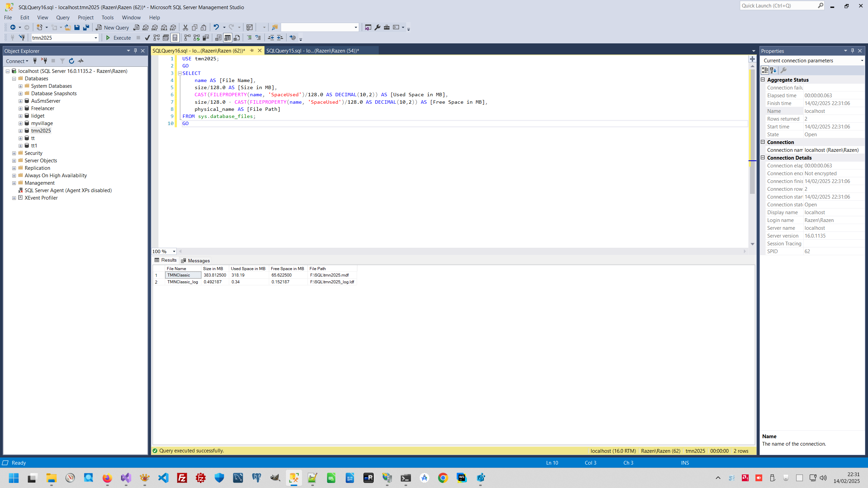This screenshot has width=868, height=488.
Task: Toggle auto-hide pin on Object Explorer
Action: (x=135, y=51)
